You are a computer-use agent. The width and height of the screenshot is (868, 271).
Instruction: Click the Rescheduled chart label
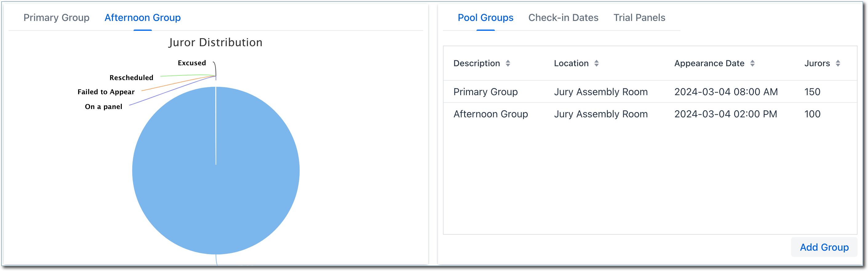pyautogui.click(x=131, y=78)
